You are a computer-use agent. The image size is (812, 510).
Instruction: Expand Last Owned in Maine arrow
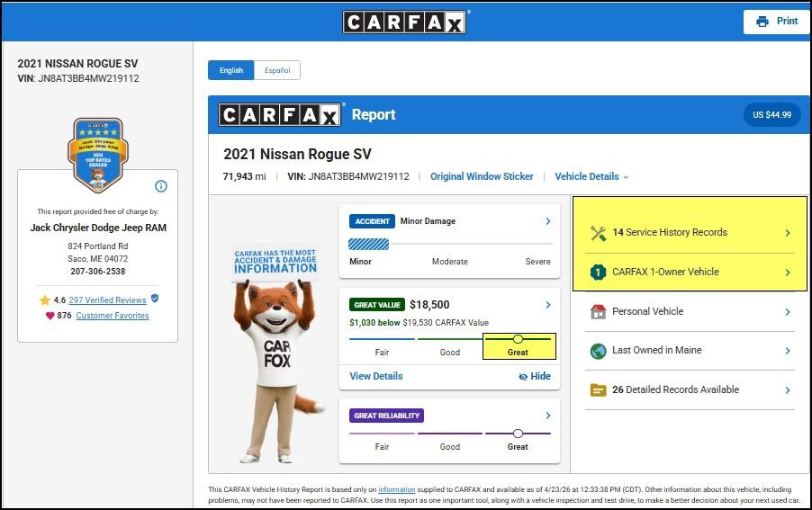coord(787,351)
